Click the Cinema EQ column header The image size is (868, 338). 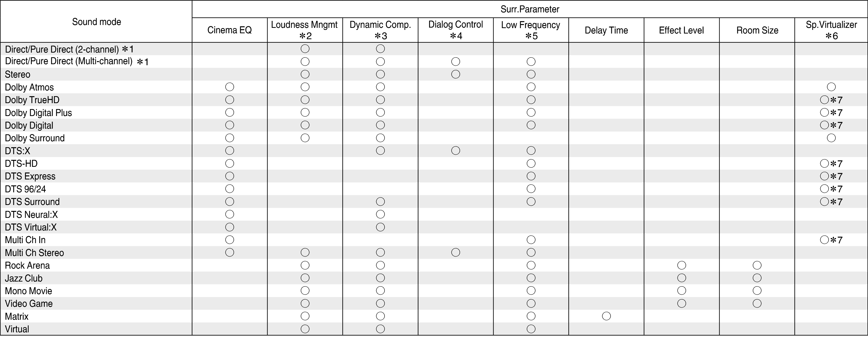tap(229, 30)
